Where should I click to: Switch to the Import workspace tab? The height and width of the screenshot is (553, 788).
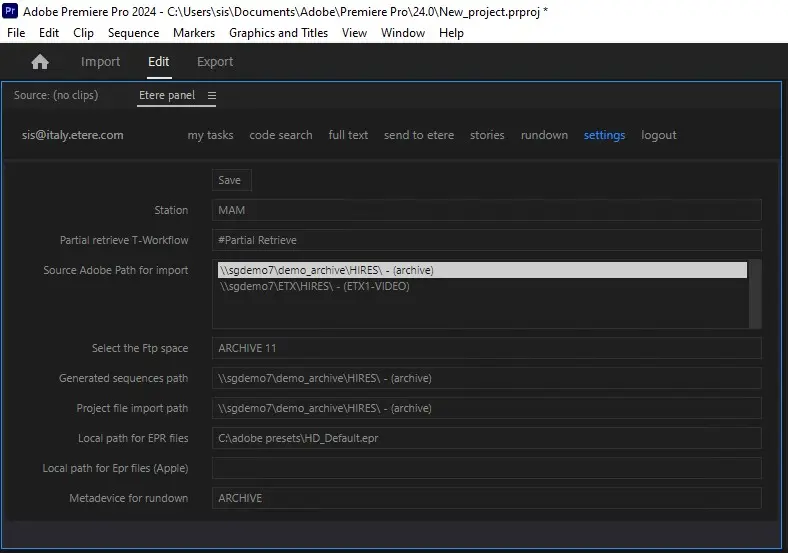pos(100,62)
